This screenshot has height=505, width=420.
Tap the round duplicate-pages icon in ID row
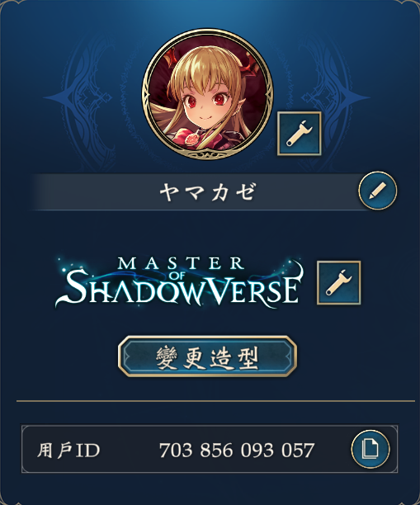[x=370, y=449]
